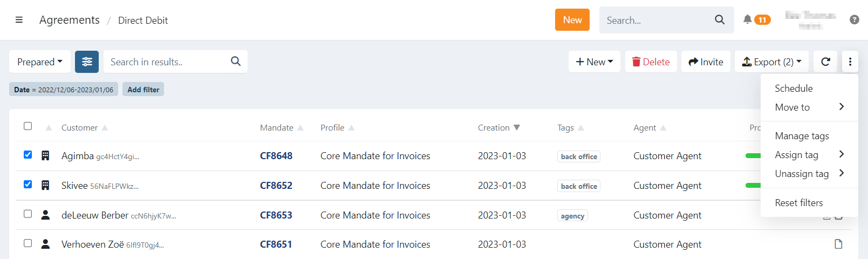This screenshot has width=868, height=259.
Task: Open the hamburger navigation menu
Action: click(x=19, y=20)
